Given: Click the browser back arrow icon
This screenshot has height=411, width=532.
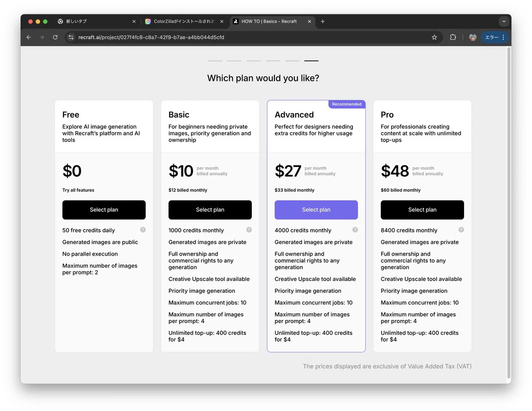Looking at the screenshot, I should coord(29,37).
